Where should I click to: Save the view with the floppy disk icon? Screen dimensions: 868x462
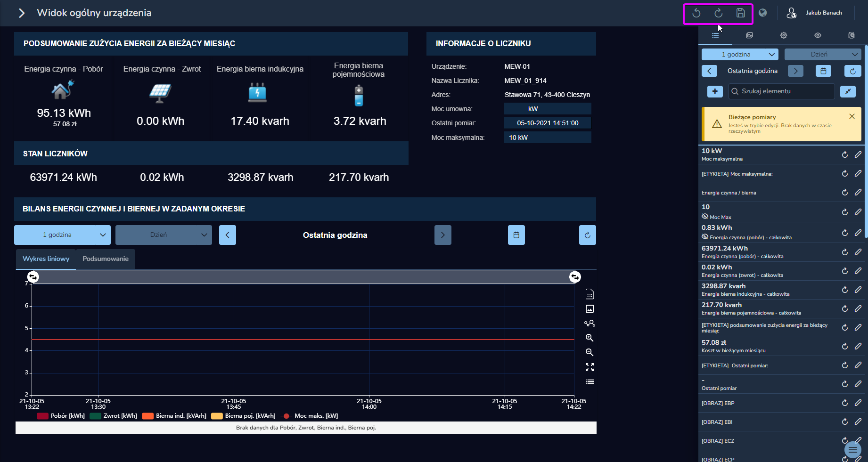click(741, 13)
